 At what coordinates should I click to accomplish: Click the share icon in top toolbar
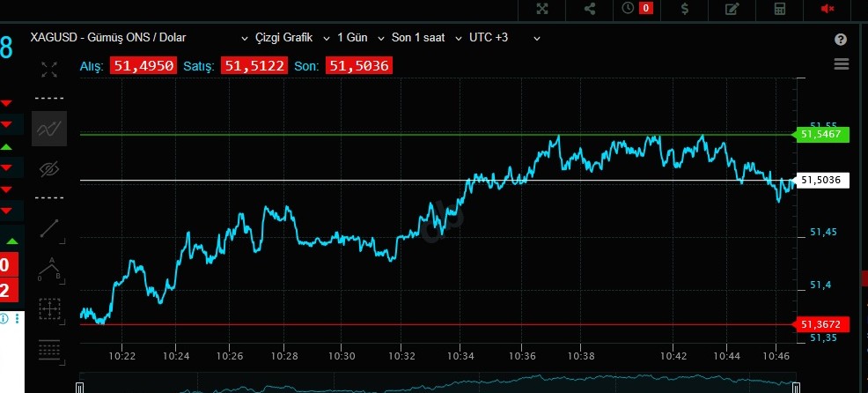pos(590,9)
